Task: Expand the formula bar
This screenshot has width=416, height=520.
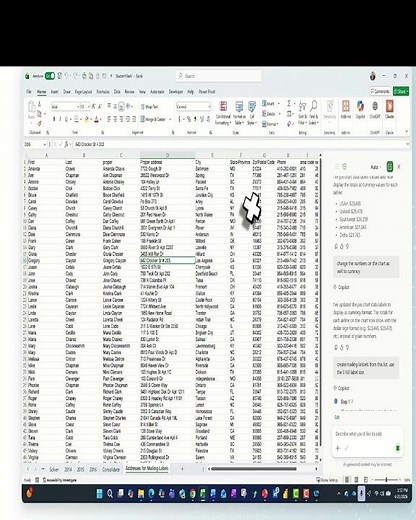Action: (407, 144)
